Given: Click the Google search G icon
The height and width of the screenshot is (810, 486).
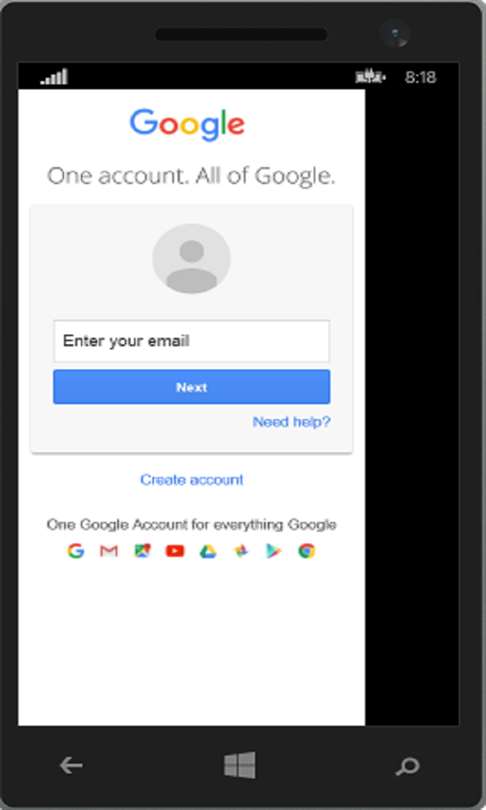Looking at the screenshot, I should coord(76,551).
